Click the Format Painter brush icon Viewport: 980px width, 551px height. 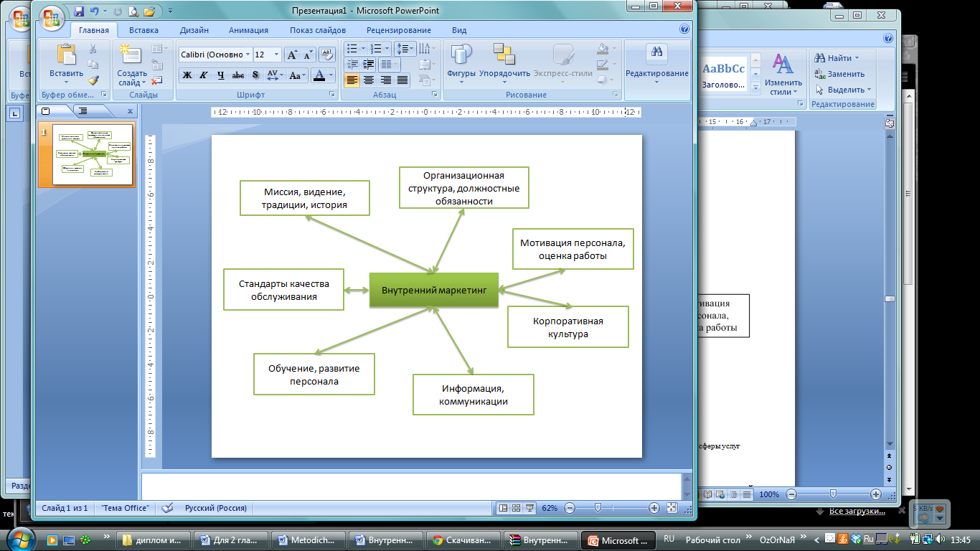pyautogui.click(x=93, y=80)
